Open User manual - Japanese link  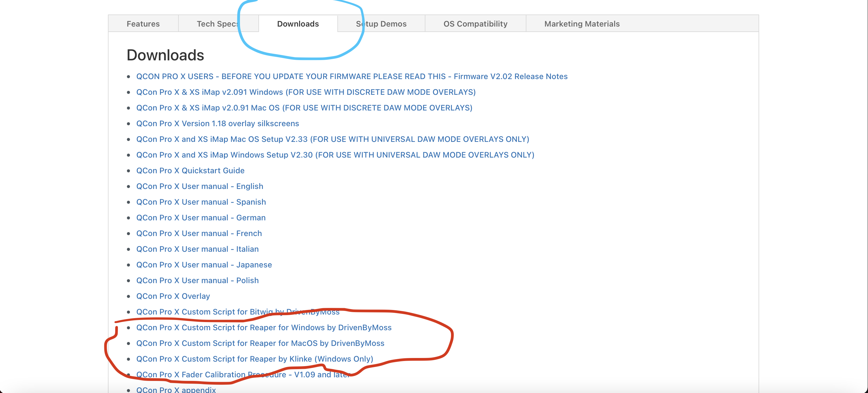click(x=204, y=264)
